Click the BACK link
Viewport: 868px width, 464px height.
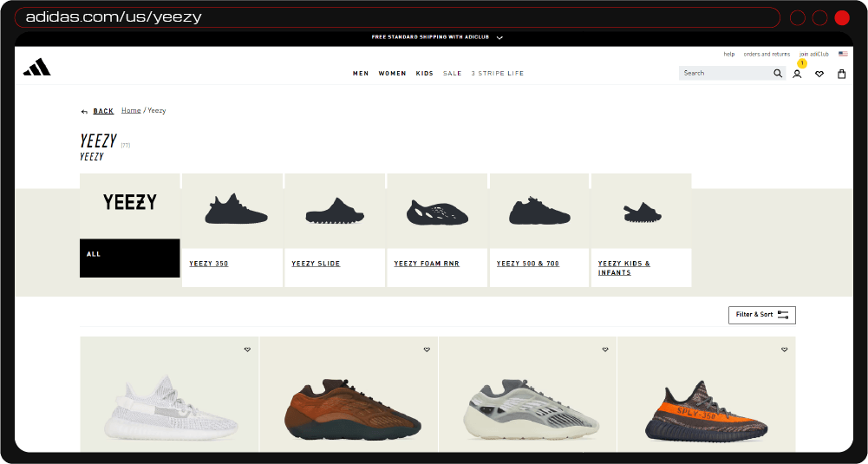pos(103,111)
